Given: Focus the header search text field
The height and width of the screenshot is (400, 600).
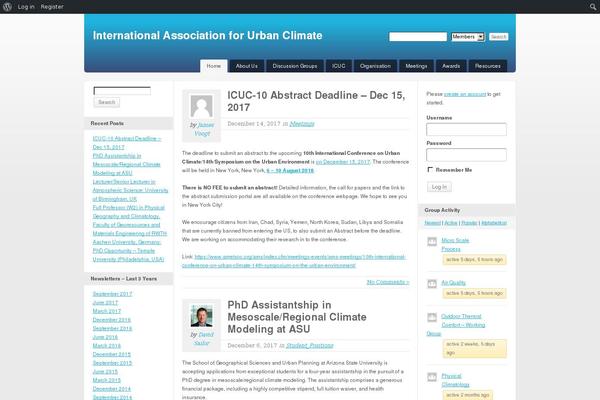Looking at the screenshot, I should pyautogui.click(x=418, y=37).
